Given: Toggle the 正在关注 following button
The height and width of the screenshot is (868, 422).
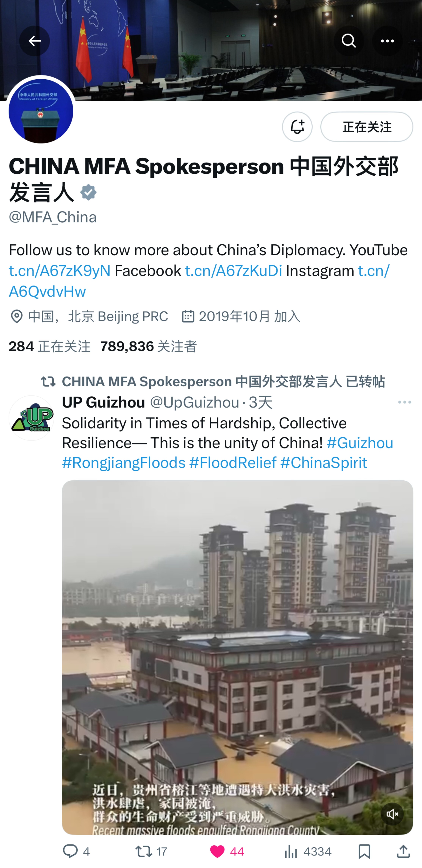Looking at the screenshot, I should [366, 127].
